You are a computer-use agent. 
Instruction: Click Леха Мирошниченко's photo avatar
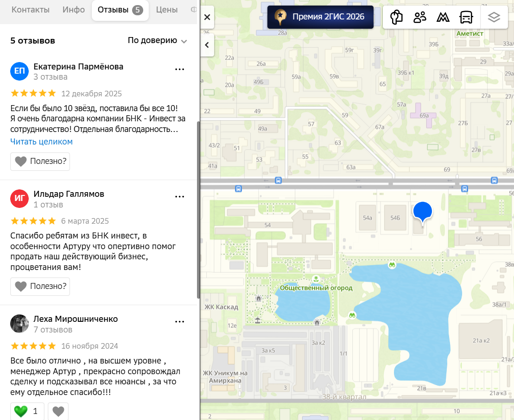[19, 324]
